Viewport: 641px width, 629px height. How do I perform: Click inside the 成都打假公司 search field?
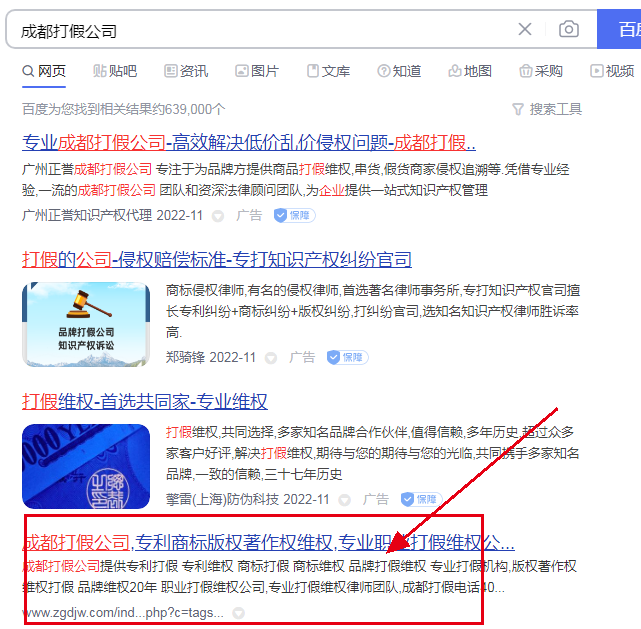pyautogui.click(x=262, y=29)
